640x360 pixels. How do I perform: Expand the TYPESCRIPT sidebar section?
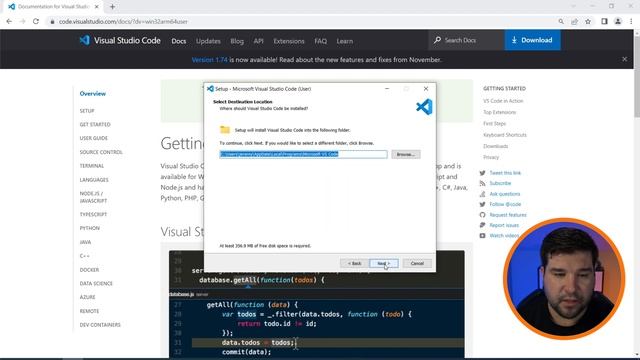93,214
